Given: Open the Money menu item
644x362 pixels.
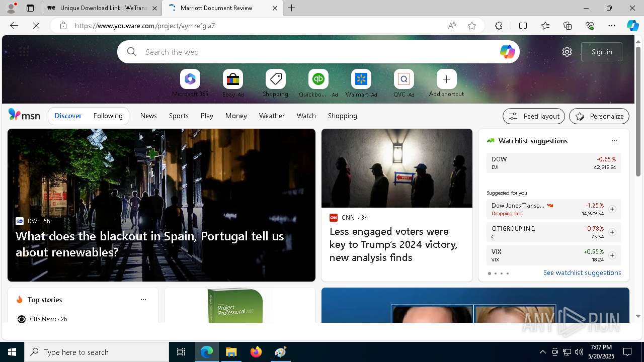Looking at the screenshot, I should coord(236,116).
